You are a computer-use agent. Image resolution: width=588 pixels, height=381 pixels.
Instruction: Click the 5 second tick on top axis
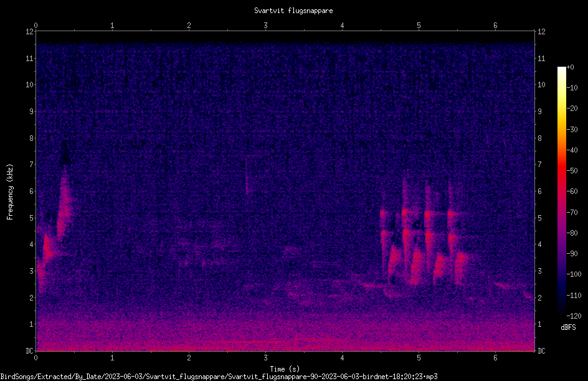[x=419, y=26]
